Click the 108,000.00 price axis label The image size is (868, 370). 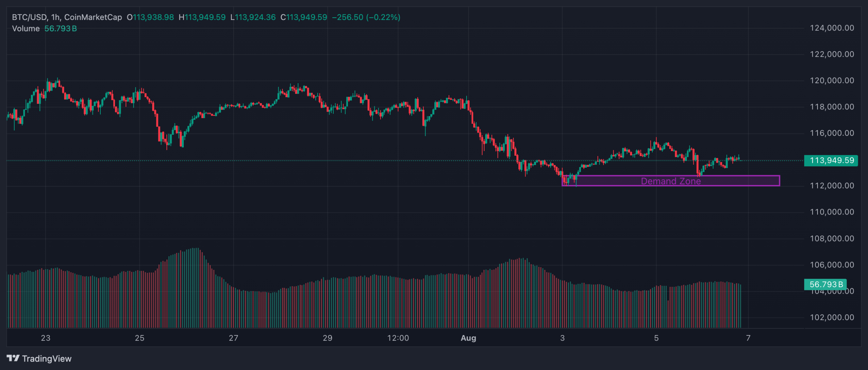pyautogui.click(x=832, y=238)
